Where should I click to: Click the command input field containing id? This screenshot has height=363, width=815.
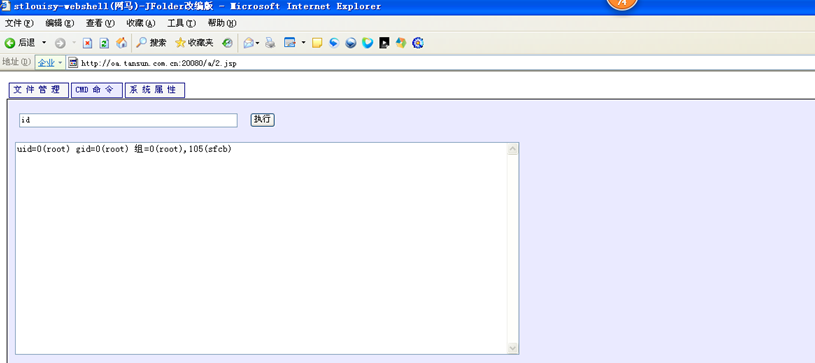coord(128,120)
